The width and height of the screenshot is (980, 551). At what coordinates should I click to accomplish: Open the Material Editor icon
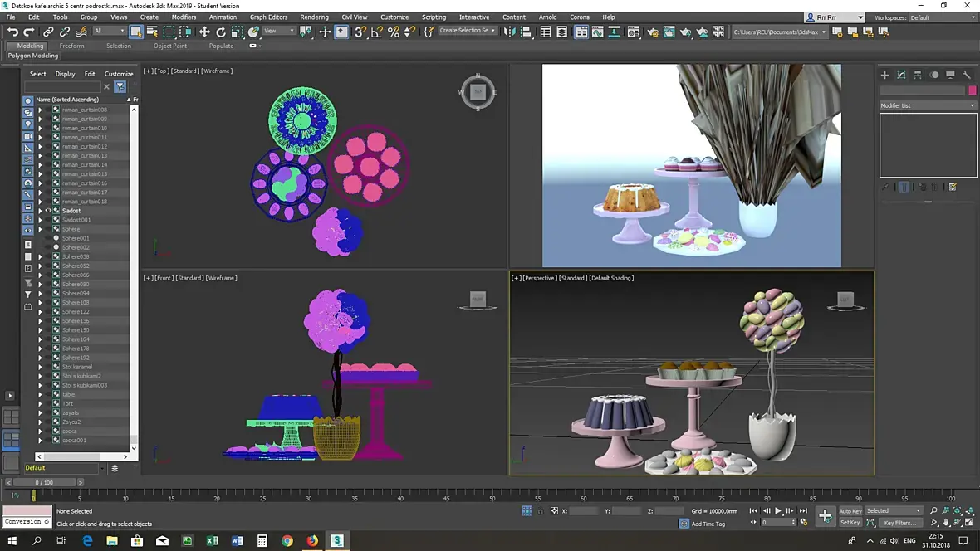pos(635,32)
